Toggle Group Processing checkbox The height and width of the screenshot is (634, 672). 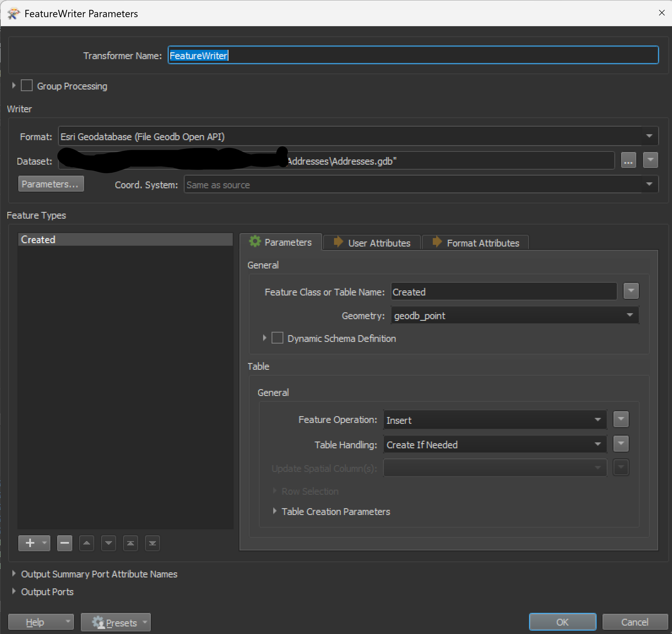pyautogui.click(x=27, y=86)
